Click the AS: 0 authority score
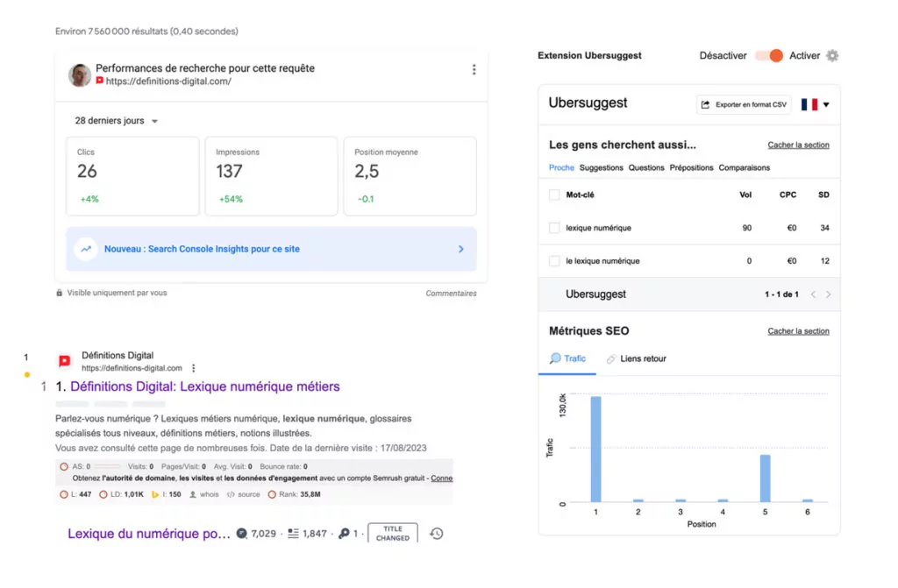 pos(75,466)
